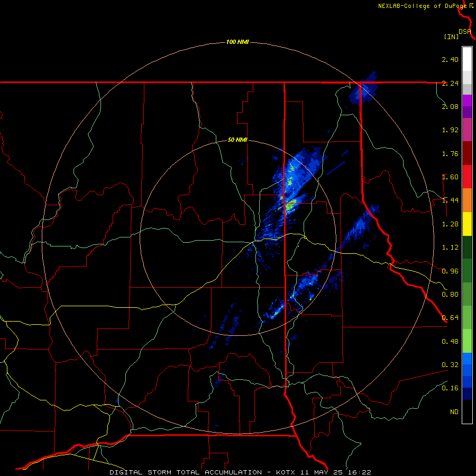Pick the white swatch atop the legend
The width and height of the screenshot is (476, 476).
pyautogui.click(x=467, y=59)
